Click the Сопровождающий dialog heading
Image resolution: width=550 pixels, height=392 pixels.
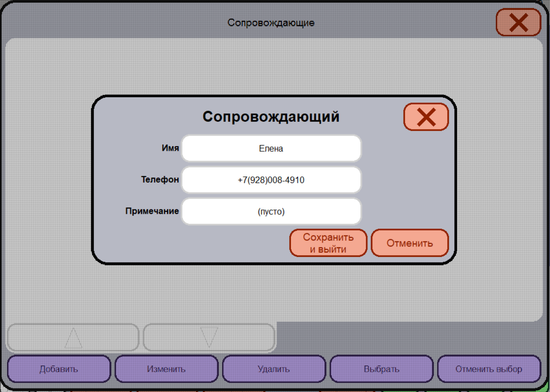point(271,116)
